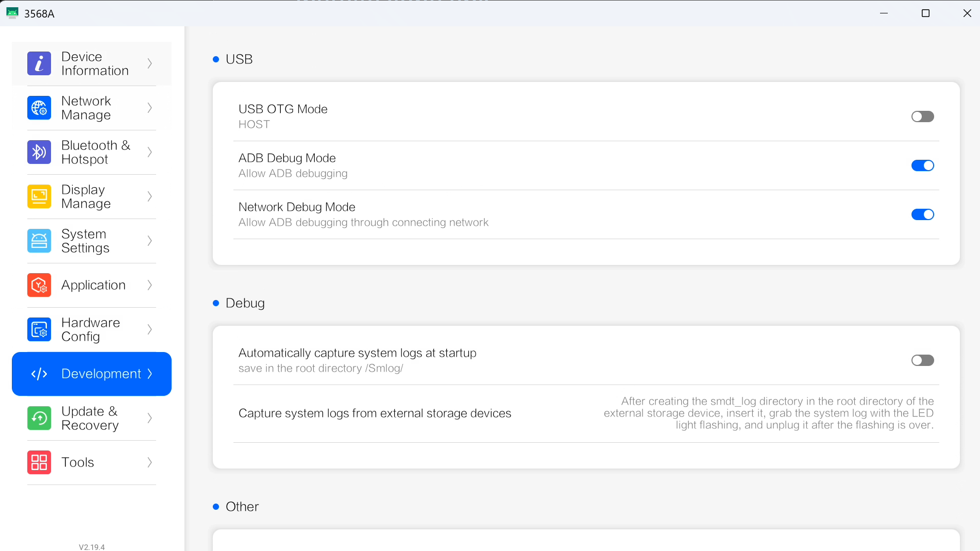Screen dimensions: 980x551
Task: Open System Settings via its icon
Action: coord(39,241)
